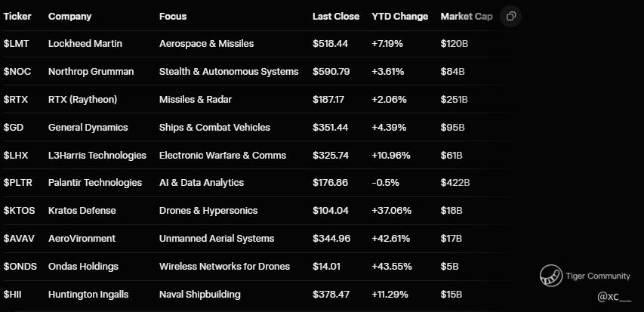
Task: Click the Ticker column header
Action: pyautogui.click(x=17, y=17)
